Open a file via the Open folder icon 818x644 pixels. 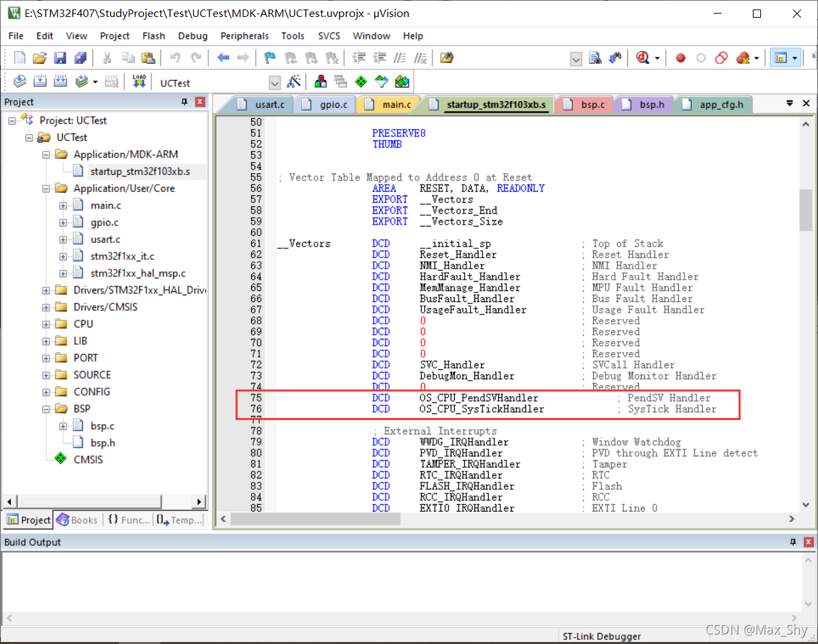(40, 58)
